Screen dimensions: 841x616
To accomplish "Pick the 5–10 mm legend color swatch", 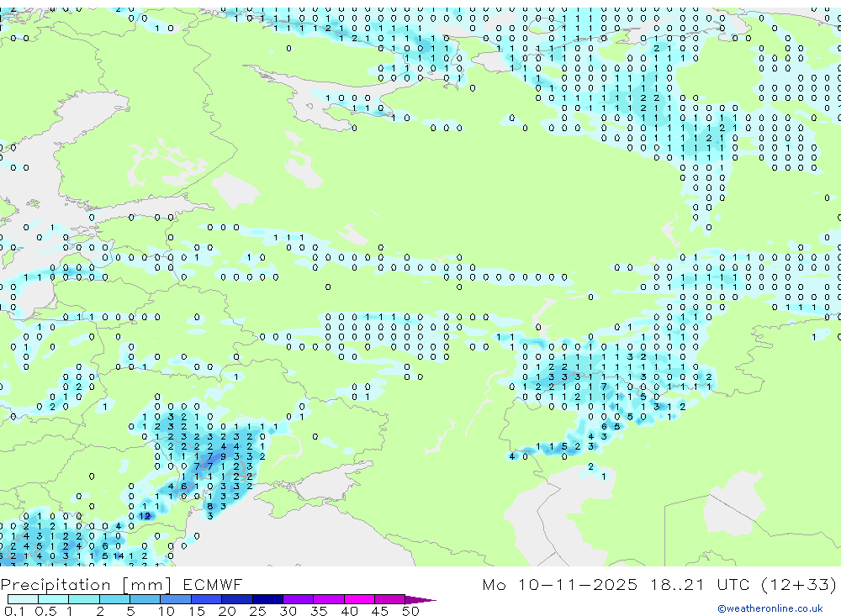I will pos(145,599).
